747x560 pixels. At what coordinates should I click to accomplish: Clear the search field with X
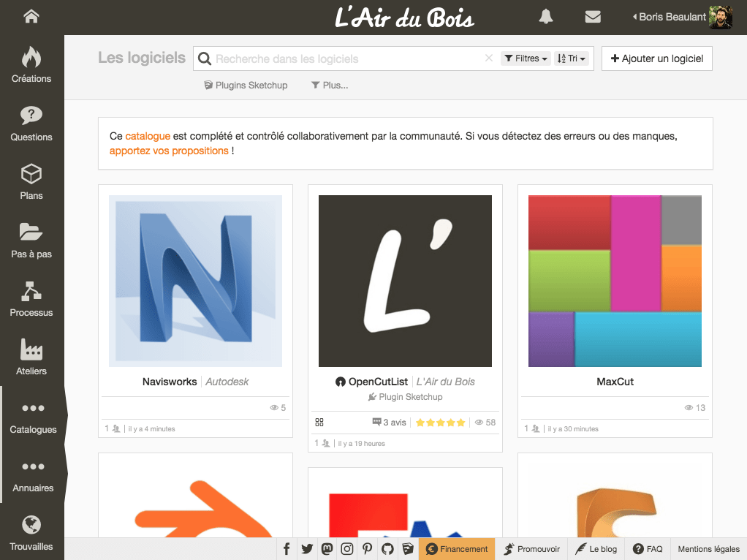point(489,58)
